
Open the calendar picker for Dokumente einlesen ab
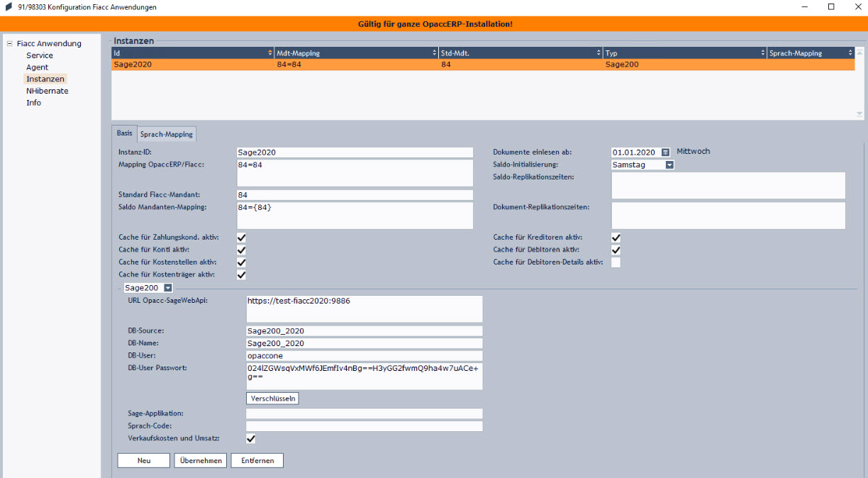click(665, 152)
